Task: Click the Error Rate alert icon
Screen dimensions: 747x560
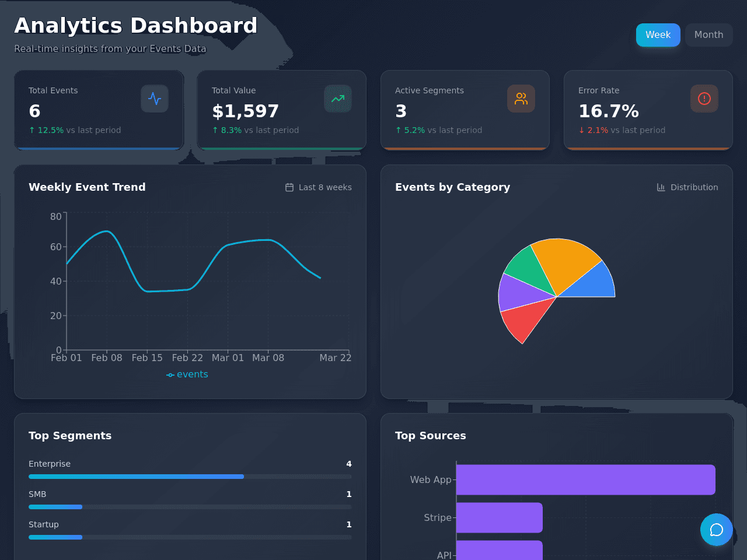Action: (x=704, y=99)
